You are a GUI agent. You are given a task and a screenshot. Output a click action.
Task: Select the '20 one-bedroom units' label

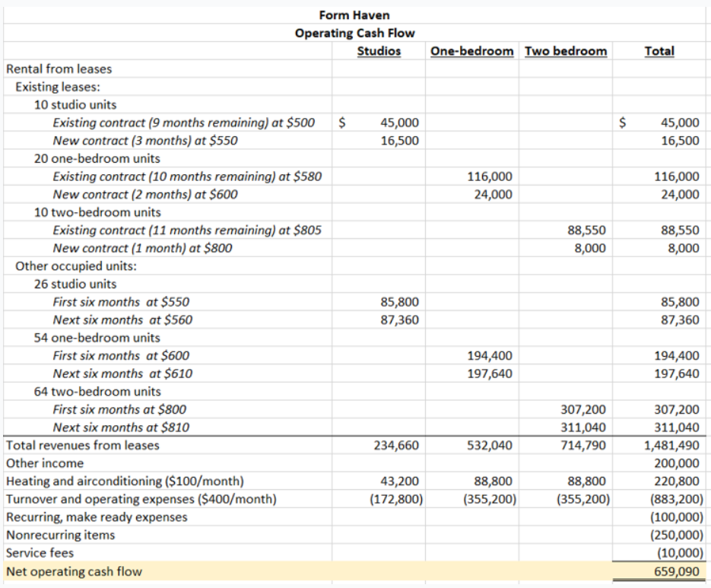coord(97,158)
